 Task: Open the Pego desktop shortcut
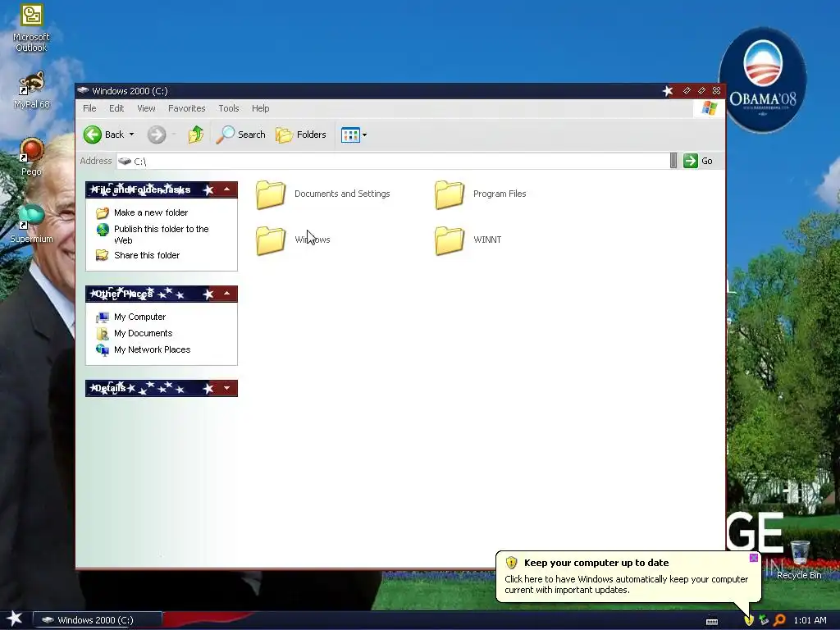(x=31, y=157)
